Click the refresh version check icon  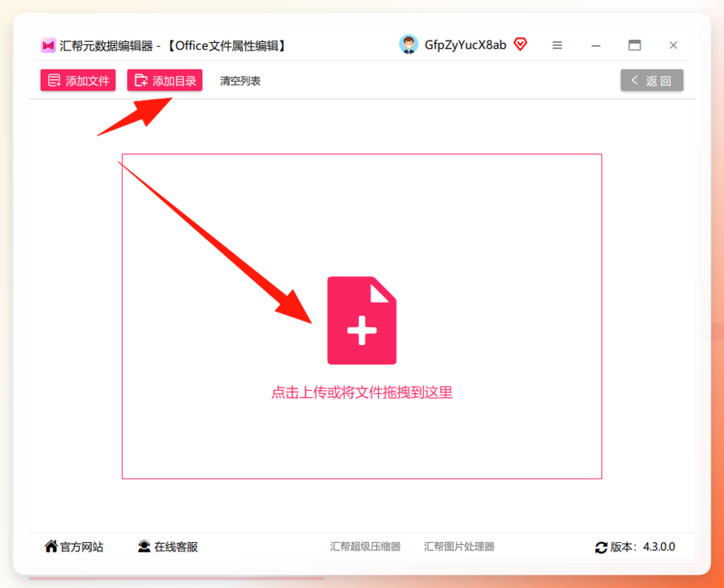(601, 547)
